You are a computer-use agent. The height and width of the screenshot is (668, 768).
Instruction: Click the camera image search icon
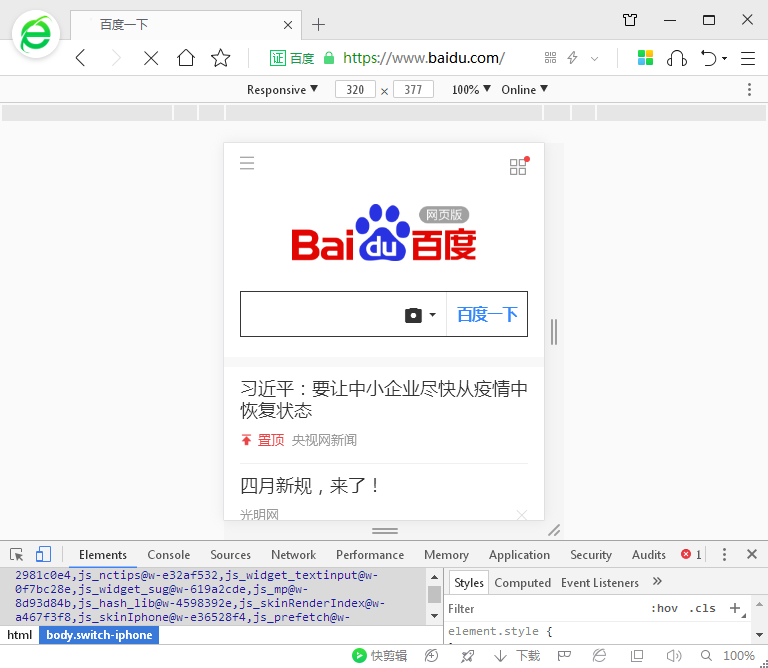tap(413, 315)
